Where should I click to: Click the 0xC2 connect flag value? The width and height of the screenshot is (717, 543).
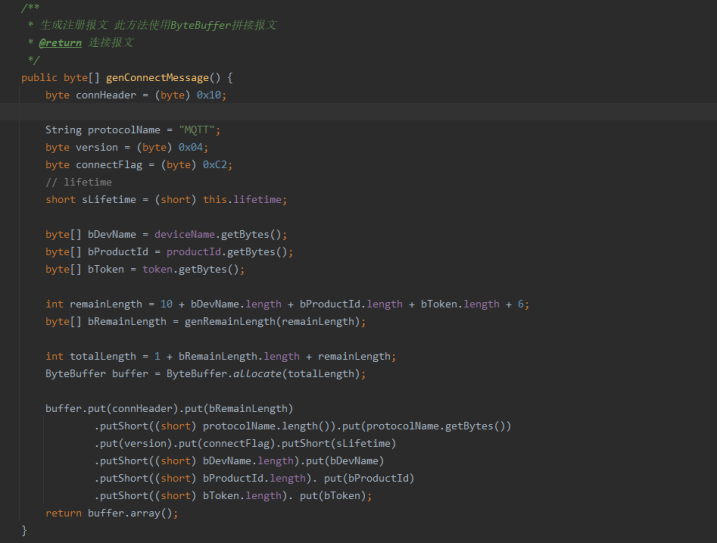coord(217,164)
